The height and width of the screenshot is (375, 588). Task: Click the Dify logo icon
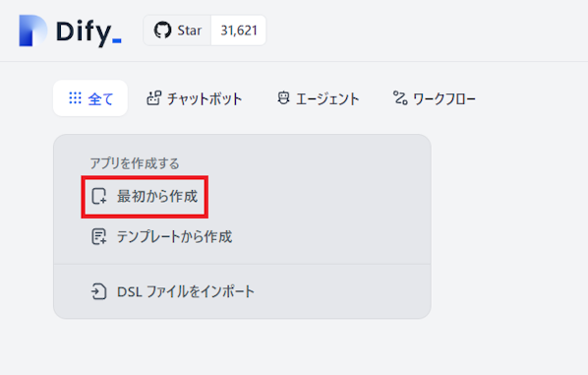[x=33, y=31]
